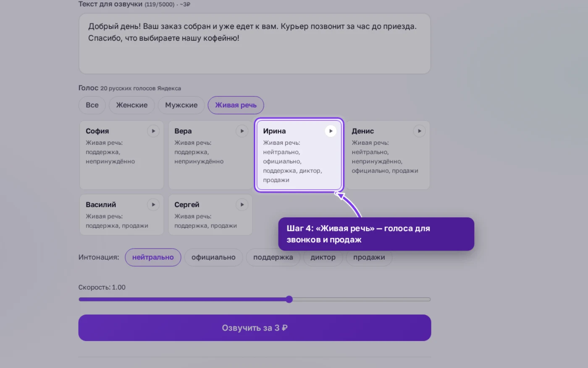Select the София voice card

tap(122, 155)
